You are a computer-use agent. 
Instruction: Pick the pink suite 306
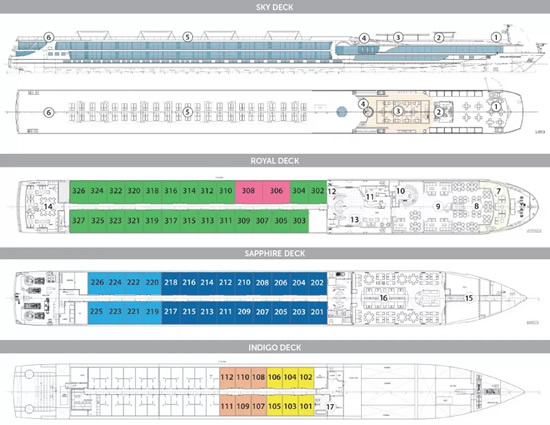point(276,191)
